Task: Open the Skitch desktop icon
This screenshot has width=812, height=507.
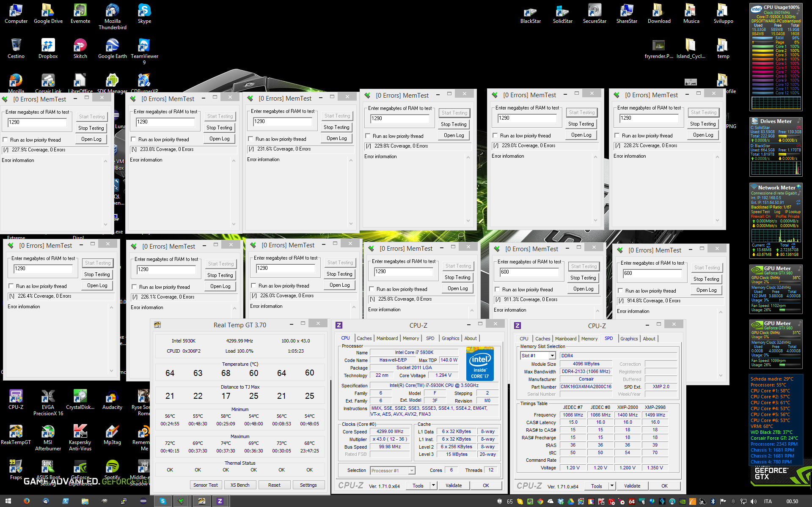Action: click(x=80, y=49)
